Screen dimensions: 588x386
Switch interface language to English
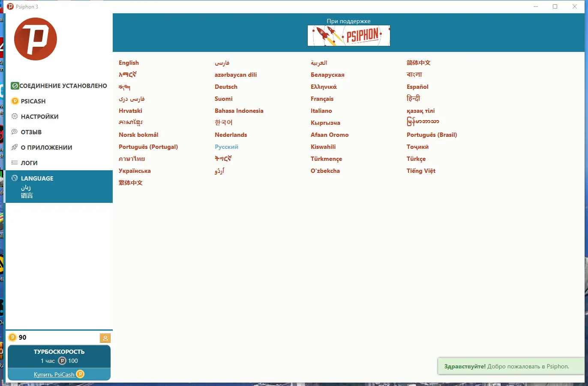(129, 63)
